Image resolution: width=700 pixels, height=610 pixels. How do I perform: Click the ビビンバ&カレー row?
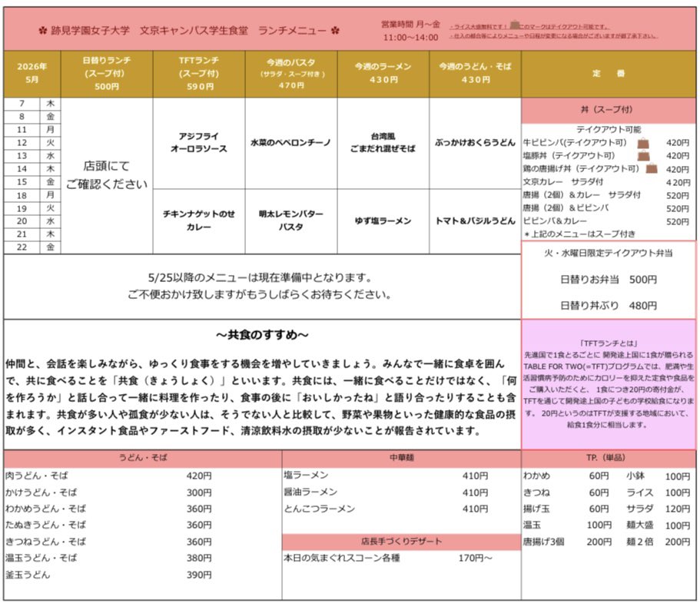(x=607, y=221)
